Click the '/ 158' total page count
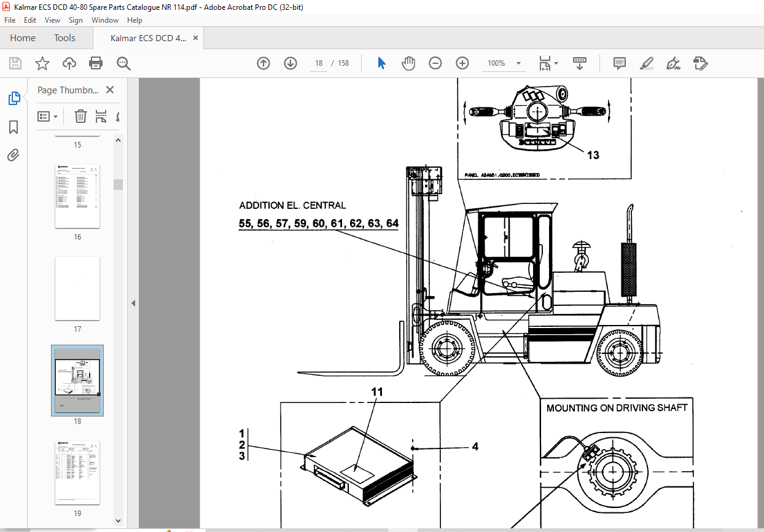 coord(340,63)
